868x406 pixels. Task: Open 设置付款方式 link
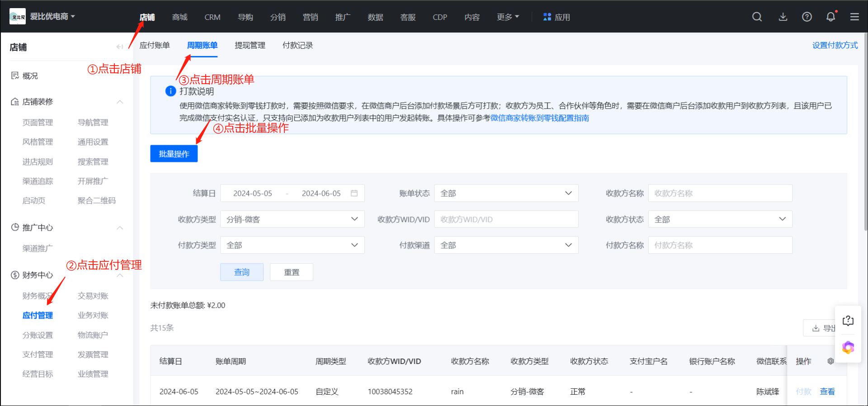(x=835, y=45)
